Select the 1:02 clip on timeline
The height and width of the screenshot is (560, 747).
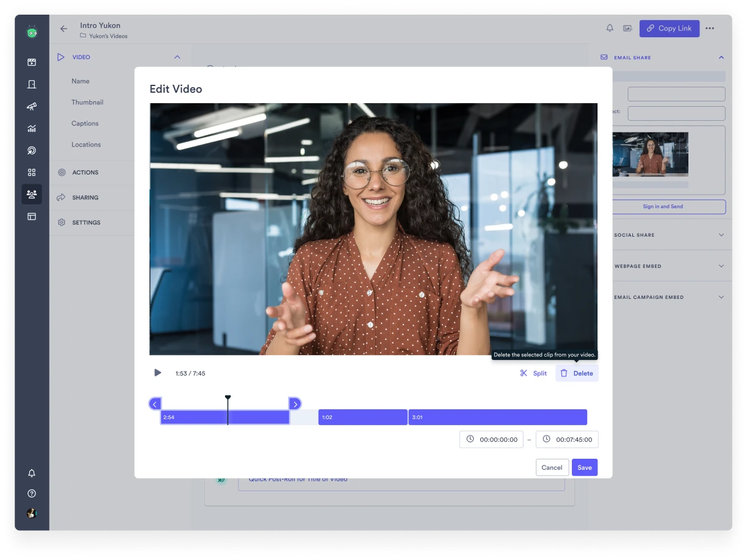point(363,417)
